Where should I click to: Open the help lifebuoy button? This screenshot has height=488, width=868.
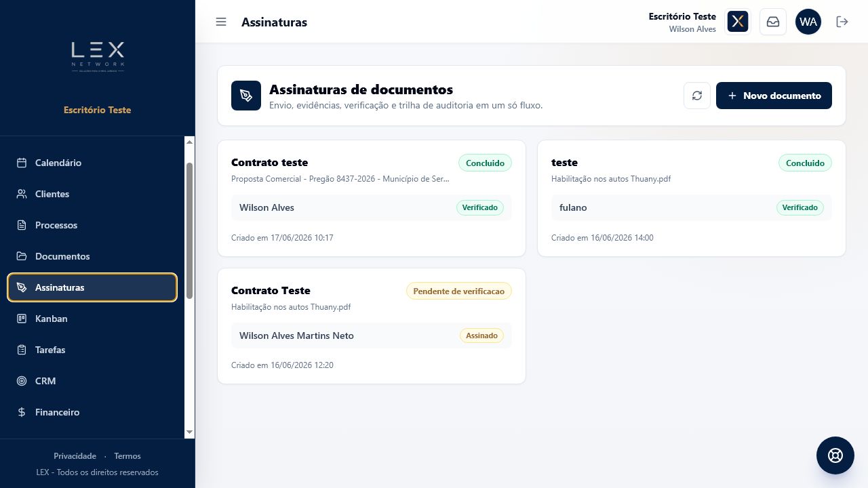tap(835, 455)
